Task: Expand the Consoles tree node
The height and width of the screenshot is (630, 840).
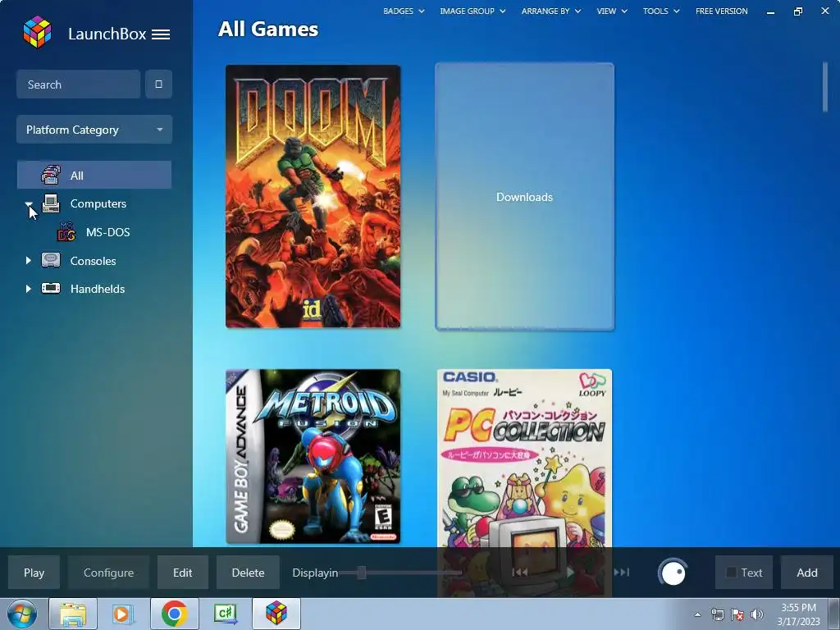Action: pos(29,260)
